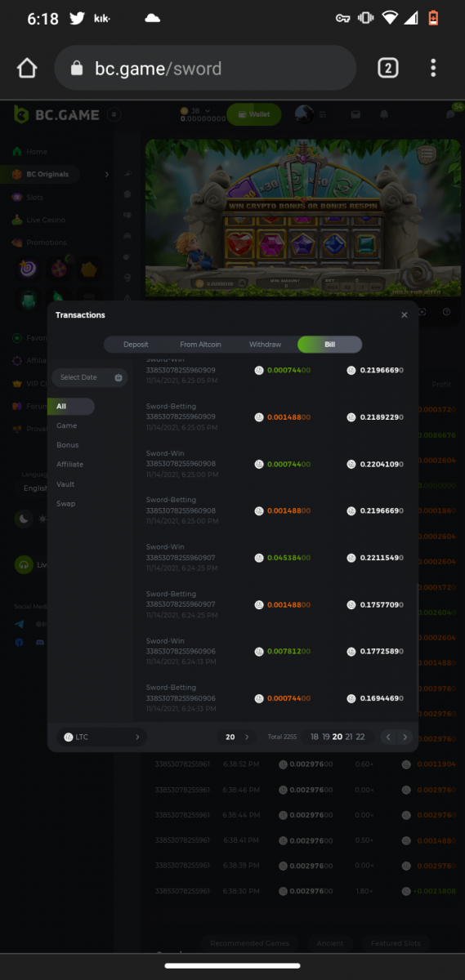
Task: Jump to page 18
Action: (x=315, y=737)
